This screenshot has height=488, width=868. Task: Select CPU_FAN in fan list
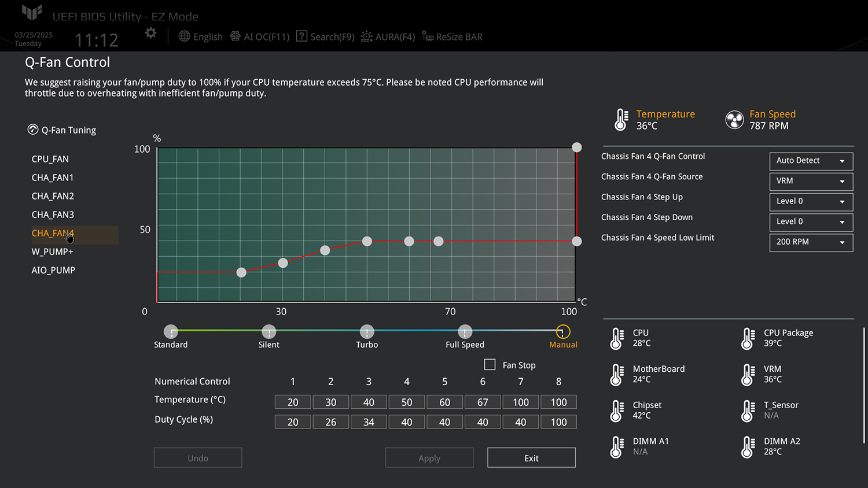click(x=50, y=159)
